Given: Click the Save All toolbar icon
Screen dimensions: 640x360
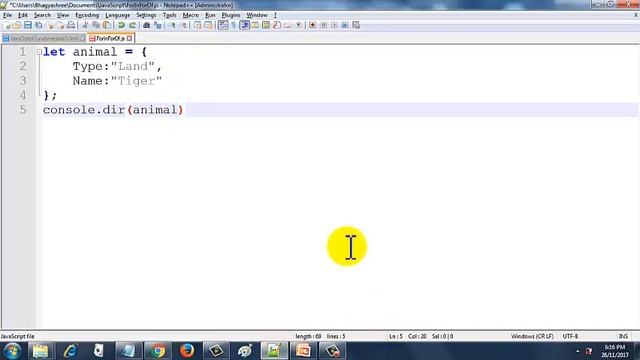Looking at the screenshot, I should pyautogui.click(x=39, y=25).
